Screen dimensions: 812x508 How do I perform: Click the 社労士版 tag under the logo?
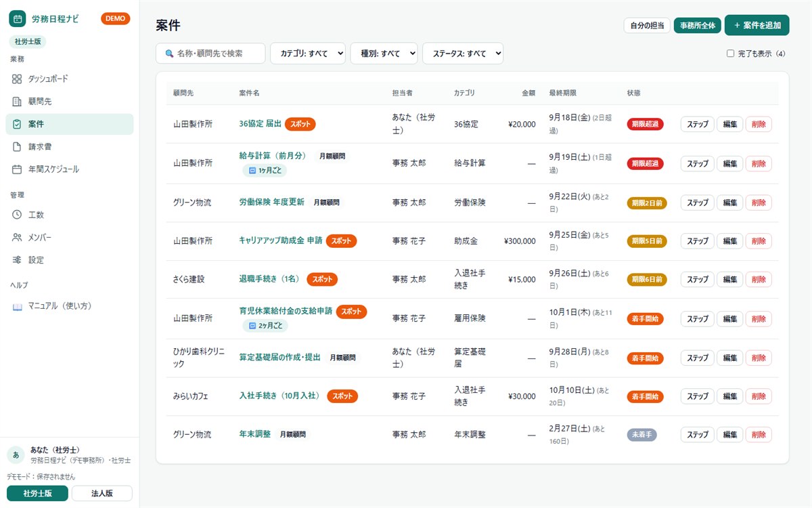(x=28, y=42)
